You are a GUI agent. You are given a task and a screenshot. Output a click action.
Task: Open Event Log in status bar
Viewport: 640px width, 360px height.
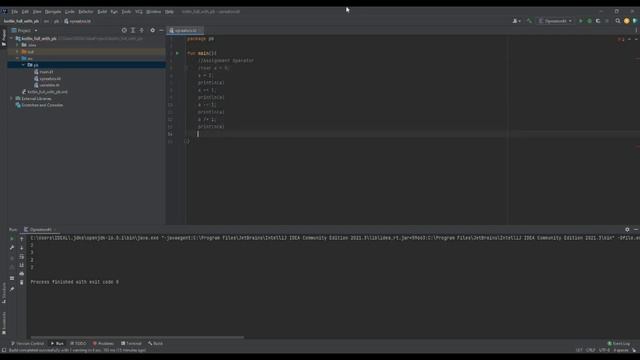[619, 344]
